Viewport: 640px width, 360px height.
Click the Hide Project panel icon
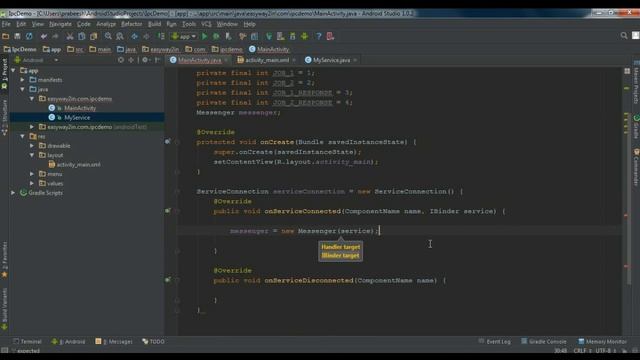(158, 60)
